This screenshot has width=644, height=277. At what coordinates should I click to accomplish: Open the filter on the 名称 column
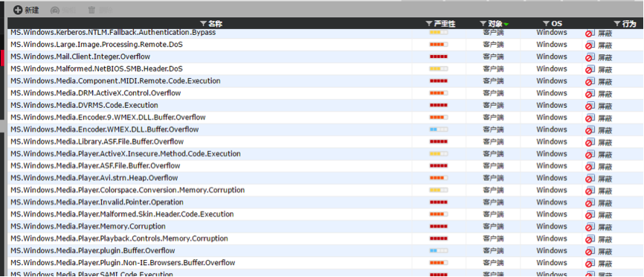point(203,24)
